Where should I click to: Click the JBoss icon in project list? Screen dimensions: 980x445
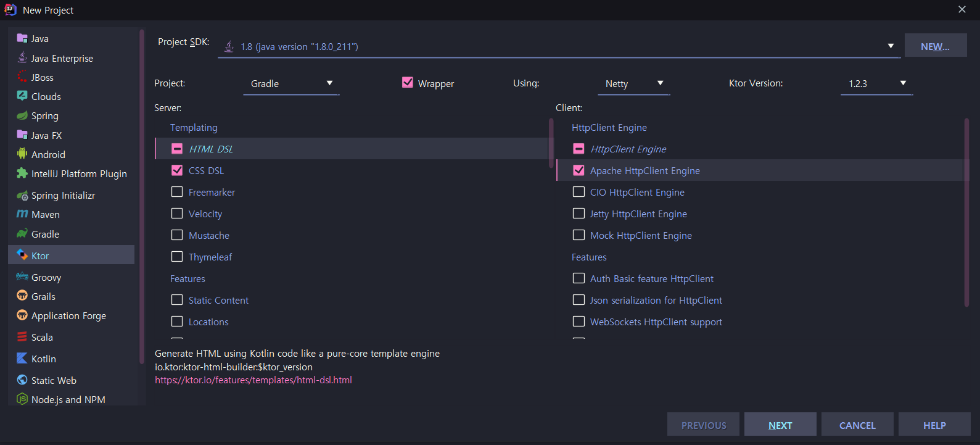tap(22, 77)
